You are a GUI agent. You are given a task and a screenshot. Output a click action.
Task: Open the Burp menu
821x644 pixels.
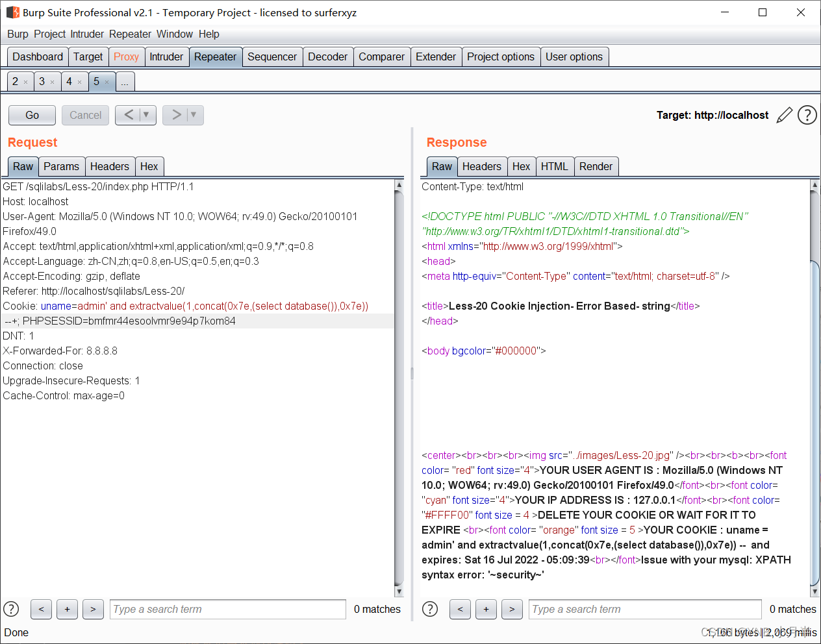tap(18, 34)
